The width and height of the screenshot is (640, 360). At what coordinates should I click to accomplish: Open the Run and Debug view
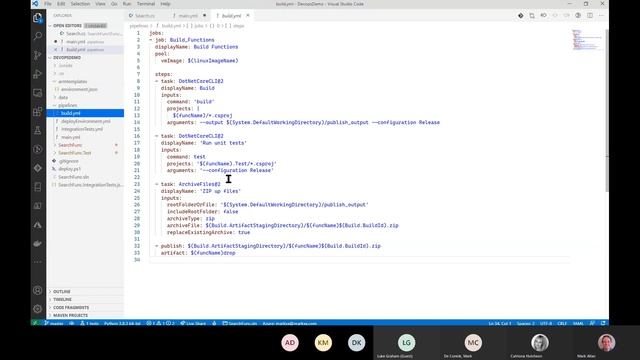(x=38, y=74)
